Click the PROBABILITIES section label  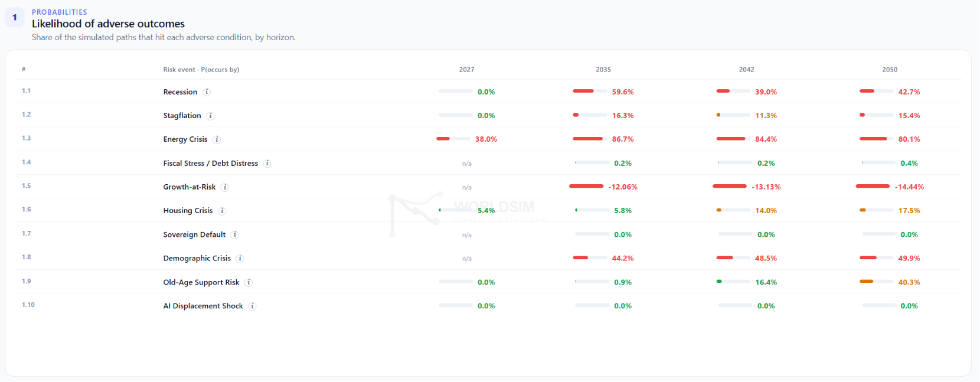coord(59,12)
